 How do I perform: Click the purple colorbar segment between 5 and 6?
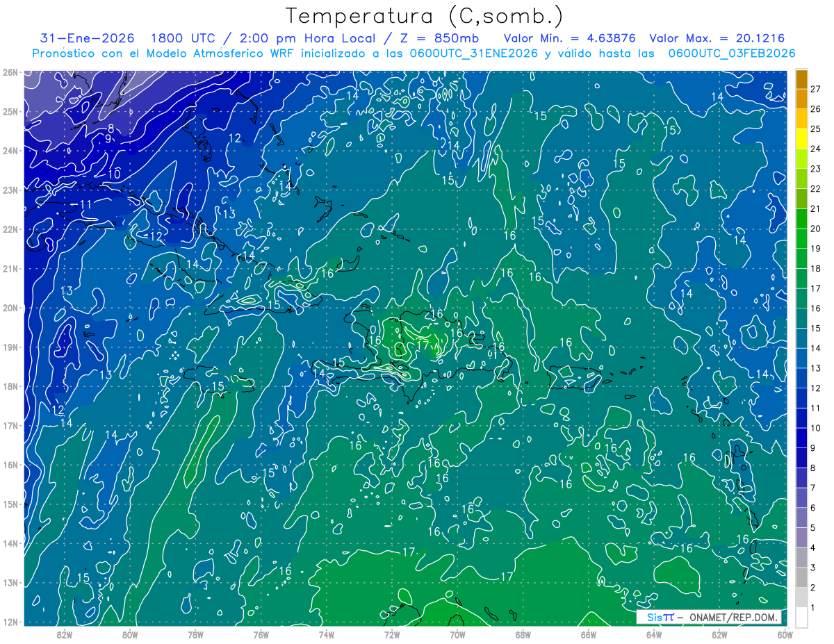802,518
